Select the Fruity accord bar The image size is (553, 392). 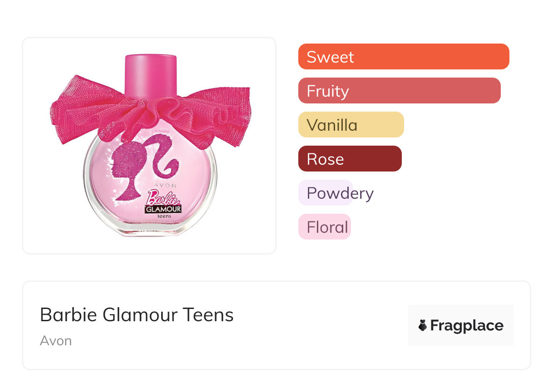[399, 91]
